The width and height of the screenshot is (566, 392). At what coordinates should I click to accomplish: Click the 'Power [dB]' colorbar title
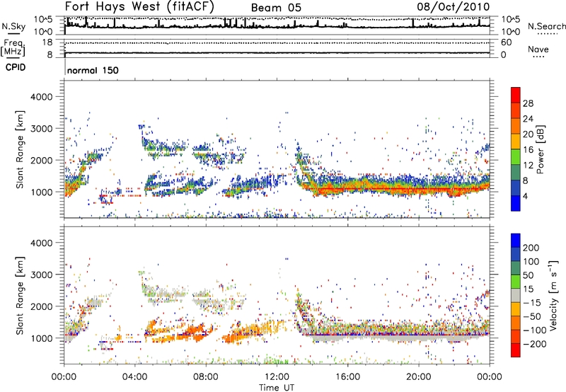pos(540,149)
